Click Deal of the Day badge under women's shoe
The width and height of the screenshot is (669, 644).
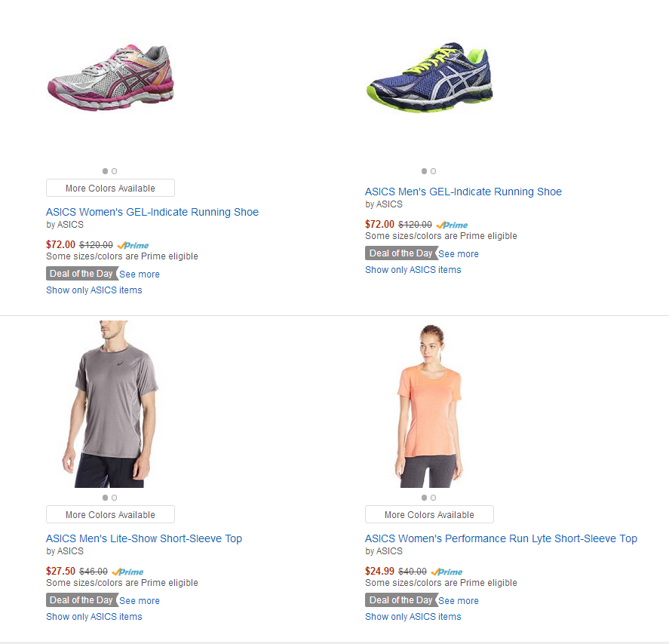point(81,274)
